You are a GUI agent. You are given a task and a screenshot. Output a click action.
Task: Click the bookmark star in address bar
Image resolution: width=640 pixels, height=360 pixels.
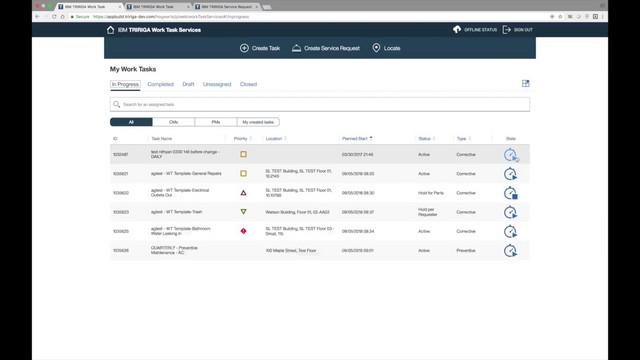560,17
